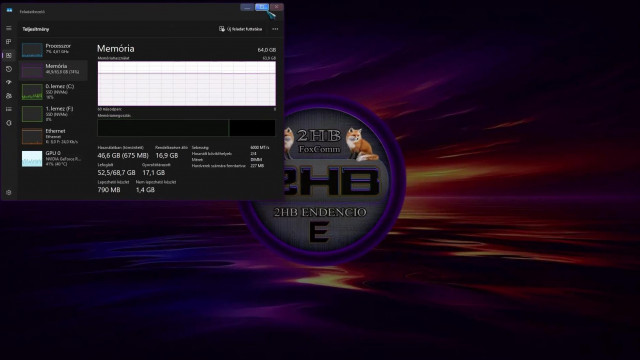The height and width of the screenshot is (360, 640).
Task: Click the 46,6 GB (675 MB) in-use value
Action: click(x=123, y=156)
